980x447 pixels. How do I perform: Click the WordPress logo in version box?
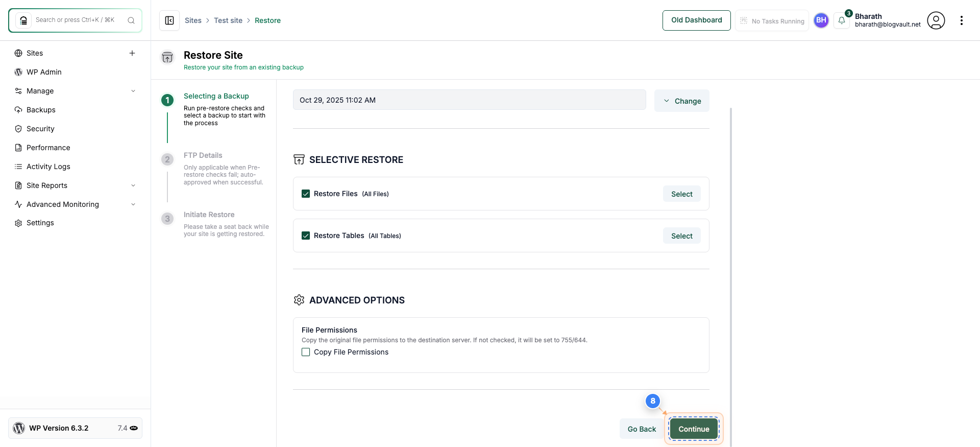pyautogui.click(x=19, y=428)
